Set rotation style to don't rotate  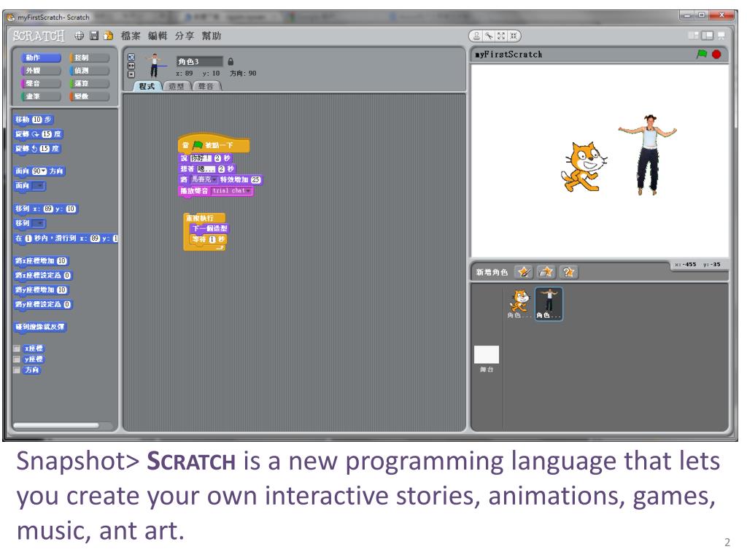(x=131, y=74)
